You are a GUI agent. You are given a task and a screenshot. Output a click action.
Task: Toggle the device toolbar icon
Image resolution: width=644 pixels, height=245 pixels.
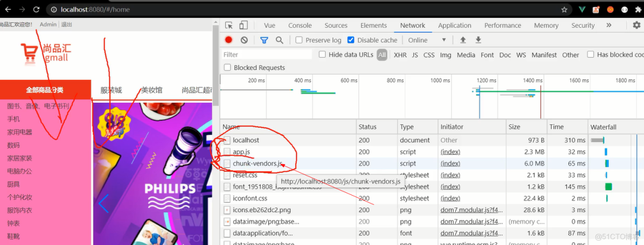(243, 26)
